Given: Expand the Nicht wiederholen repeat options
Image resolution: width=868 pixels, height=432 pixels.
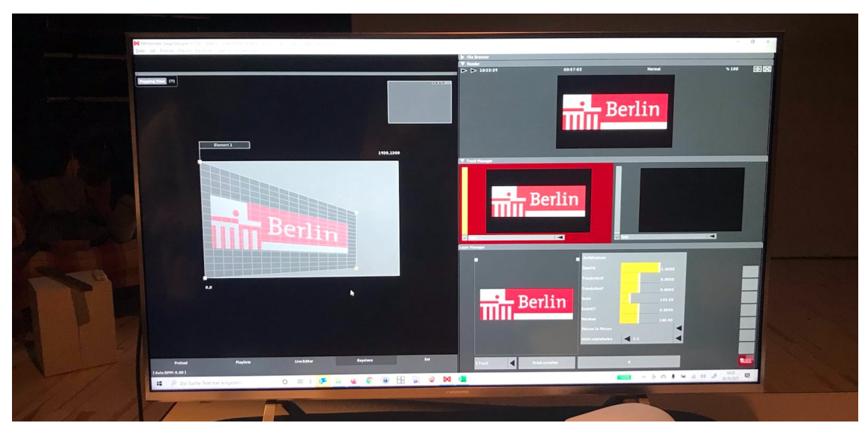Looking at the screenshot, I should [x=680, y=339].
